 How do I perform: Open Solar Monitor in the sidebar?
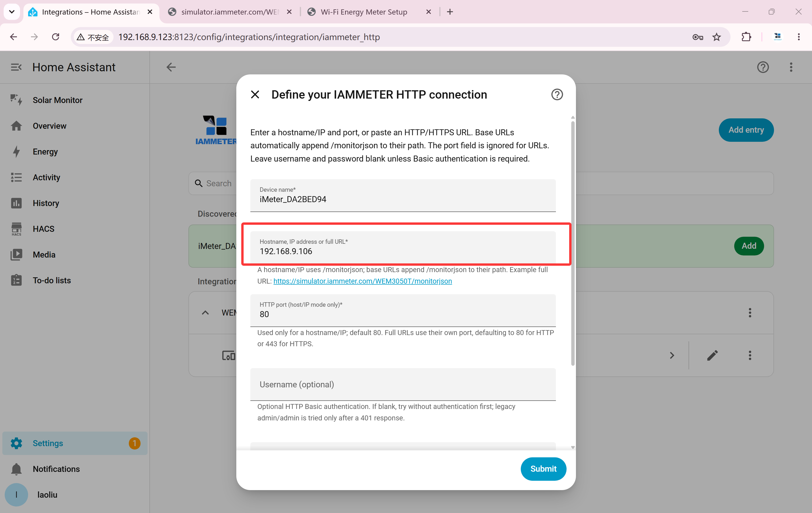pyautogui.click(x=75, y=100)
